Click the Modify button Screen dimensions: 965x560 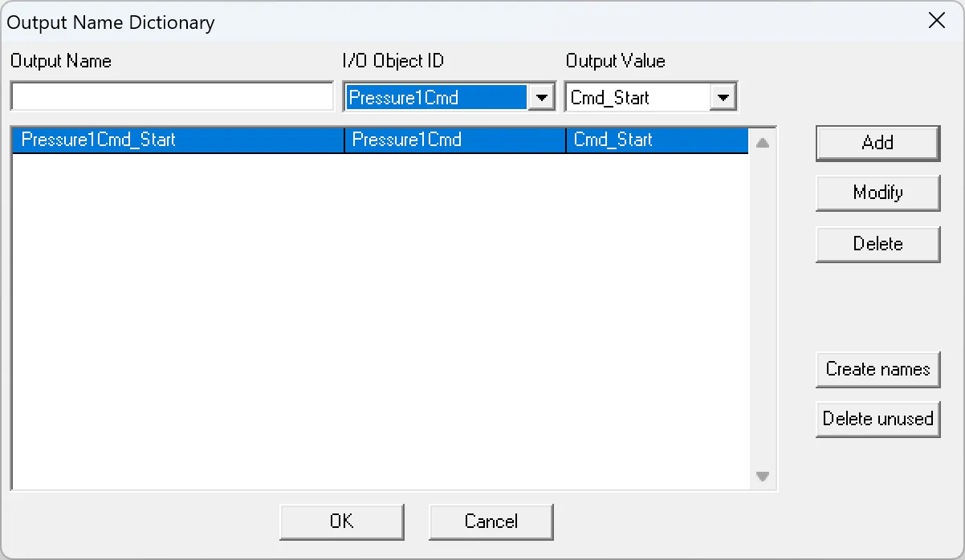coord(877,193)
